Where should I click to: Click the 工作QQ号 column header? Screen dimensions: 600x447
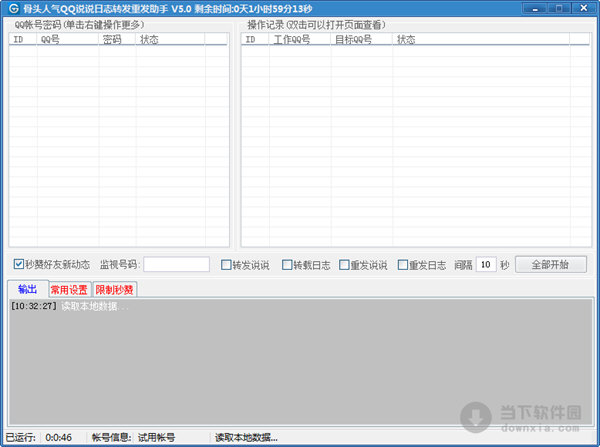point(300,39)
